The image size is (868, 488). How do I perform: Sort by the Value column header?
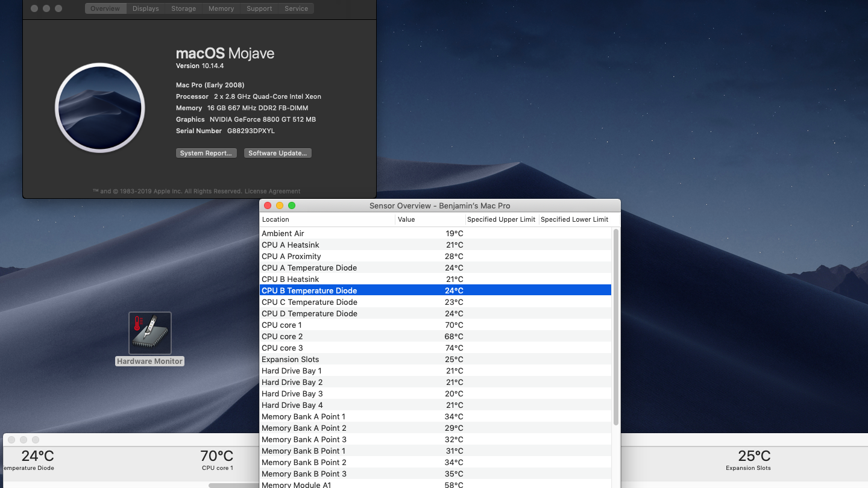tap(430, 219)
